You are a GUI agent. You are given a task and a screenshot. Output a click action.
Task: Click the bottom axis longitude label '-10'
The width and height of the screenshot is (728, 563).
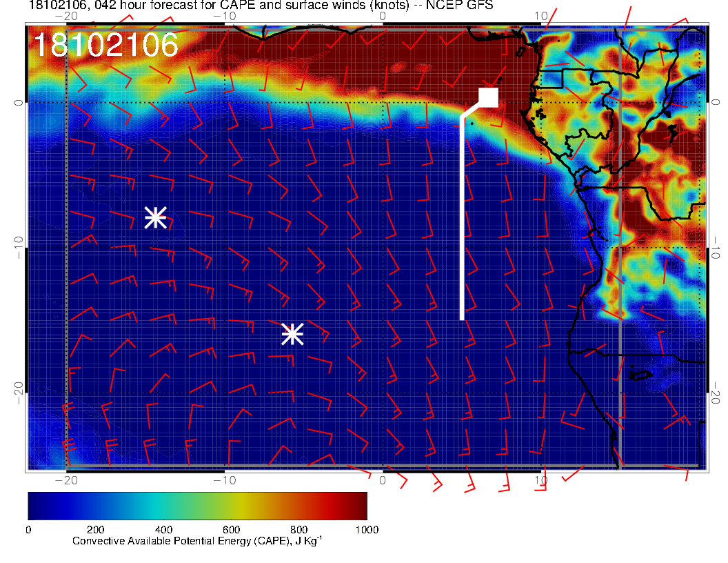pos(224,480)
